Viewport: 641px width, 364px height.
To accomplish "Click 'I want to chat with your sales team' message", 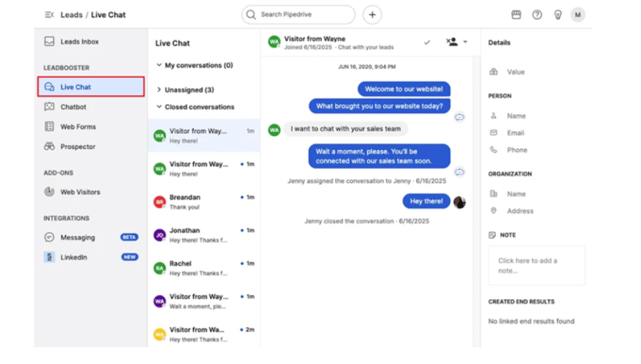I will tap(345, 129).
